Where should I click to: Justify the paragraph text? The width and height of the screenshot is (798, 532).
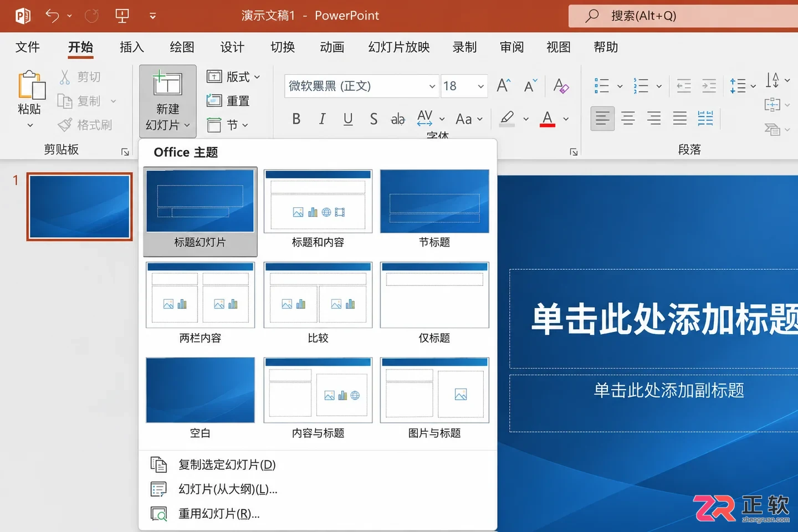tap(679, 118)
